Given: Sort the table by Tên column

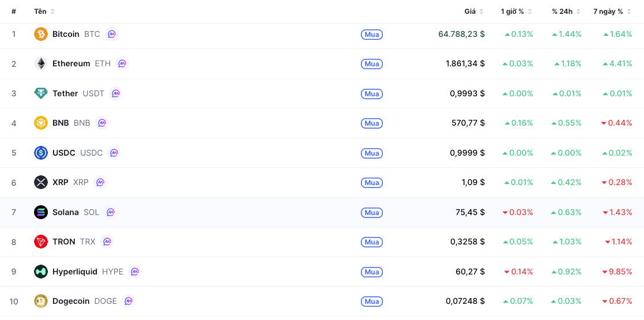Looking at the screenshot, I should coord(44,12).
